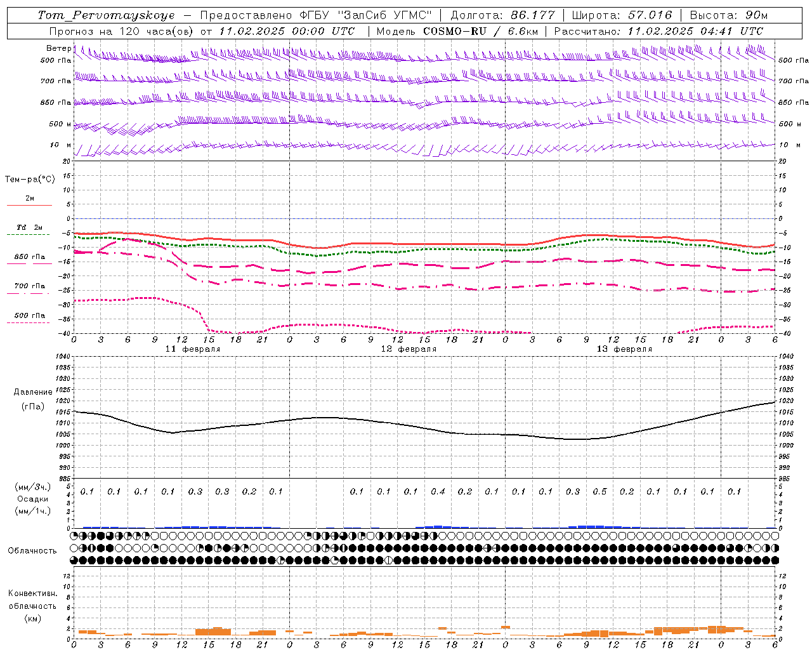Click the Рассчитано: 11.02.2025 04:41 UTC text
Screen dimensions: 812x650
click(x=658, y=31)
